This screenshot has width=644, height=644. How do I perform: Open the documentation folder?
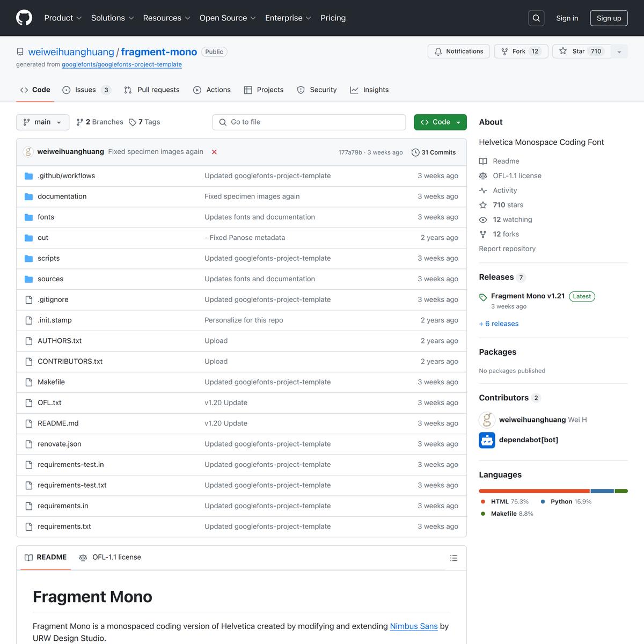tap(62, 196)
